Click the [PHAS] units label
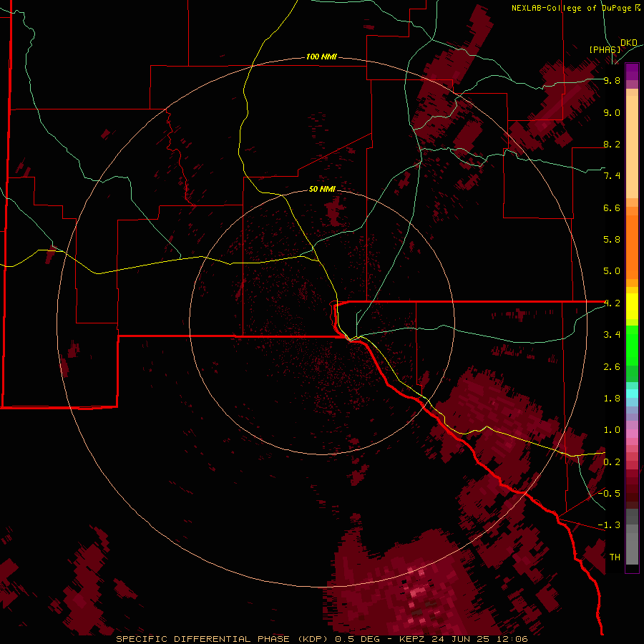The height and width of the screenshot is (644, 644). (x=605, y=49)
